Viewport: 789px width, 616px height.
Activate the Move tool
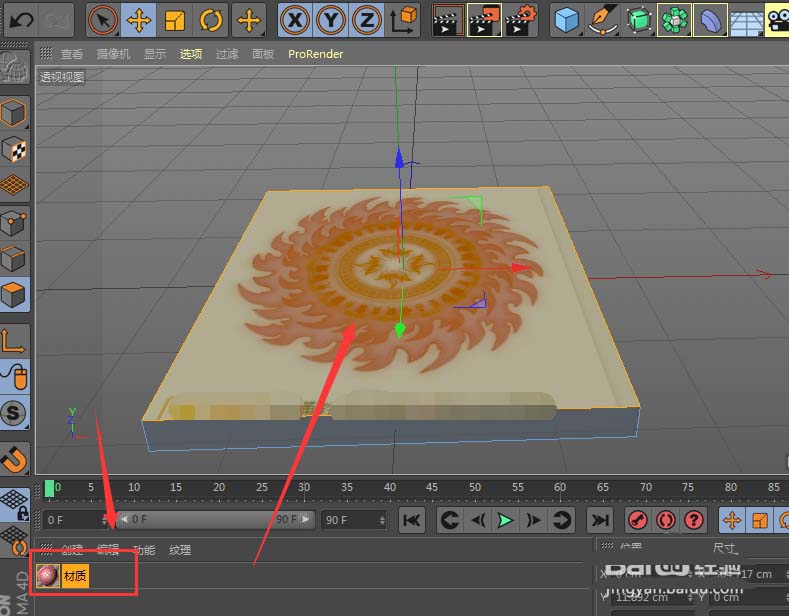(138, 20)
